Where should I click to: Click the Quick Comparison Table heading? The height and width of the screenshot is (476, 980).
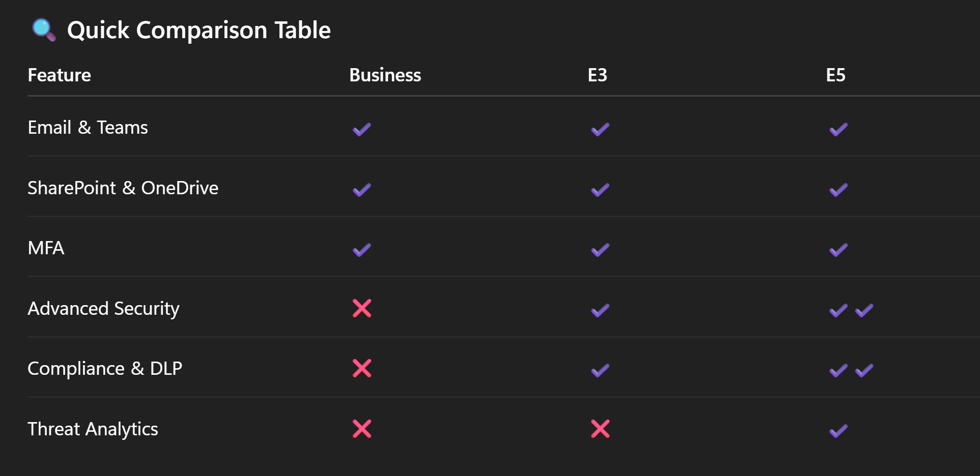click(199, 30)
